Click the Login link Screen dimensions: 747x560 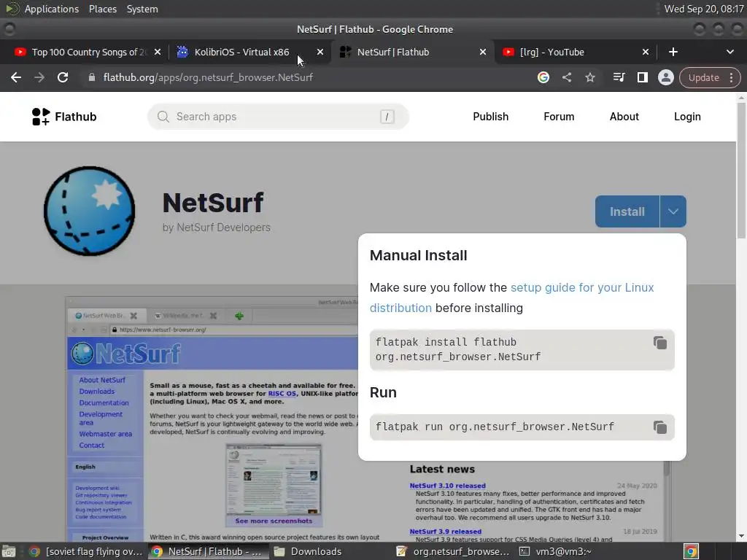coord(687,117)
